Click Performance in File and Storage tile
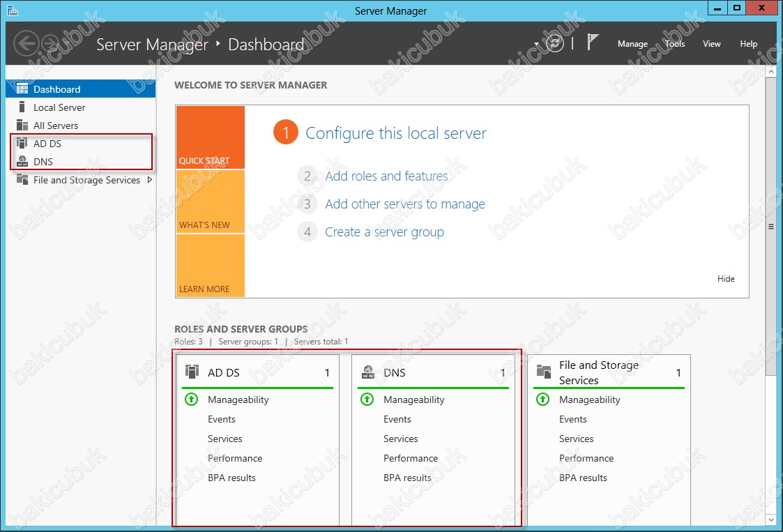 (x=586, y=458)
